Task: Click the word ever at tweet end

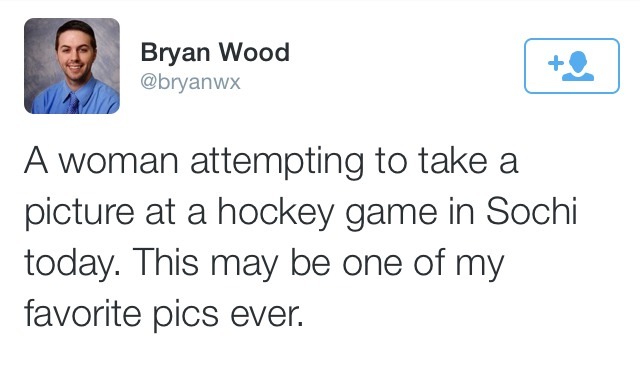Action: (x=267, y=315)
